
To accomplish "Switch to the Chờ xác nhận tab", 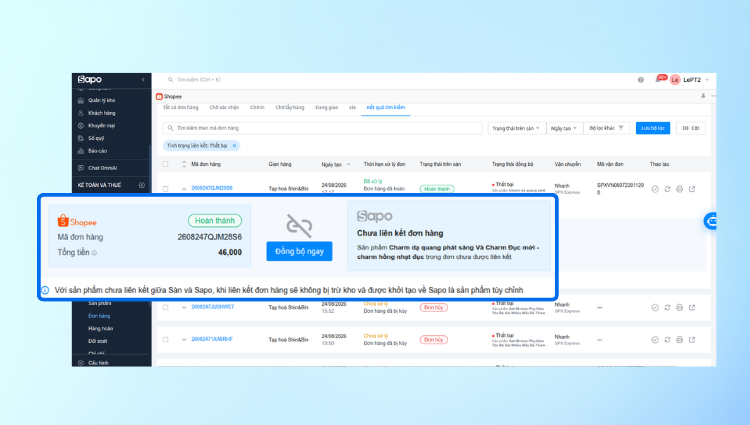I will tap(224, 108).
